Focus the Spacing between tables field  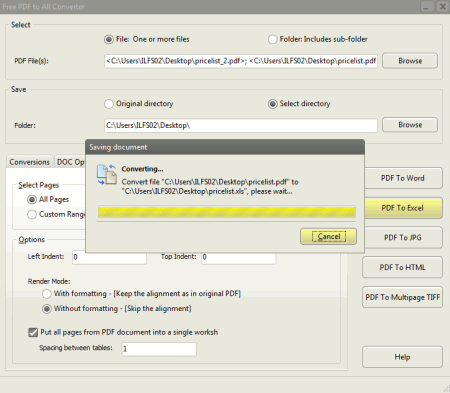coord(159,349)
